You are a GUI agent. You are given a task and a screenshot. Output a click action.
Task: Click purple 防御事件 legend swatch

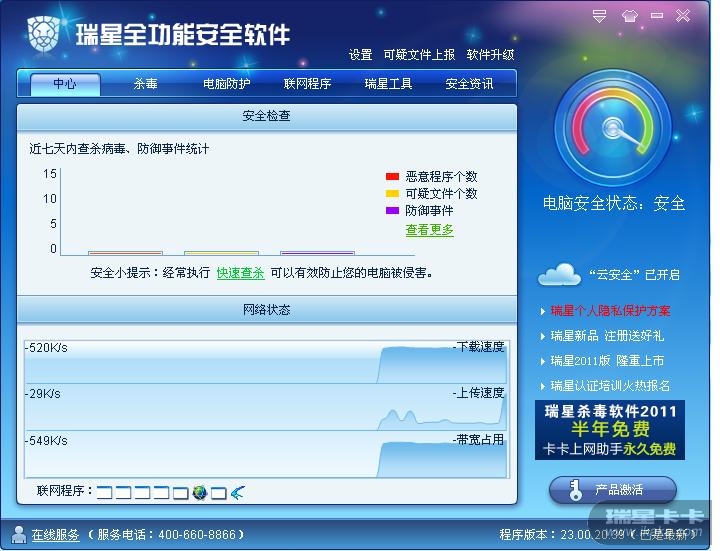coord(393,210)
